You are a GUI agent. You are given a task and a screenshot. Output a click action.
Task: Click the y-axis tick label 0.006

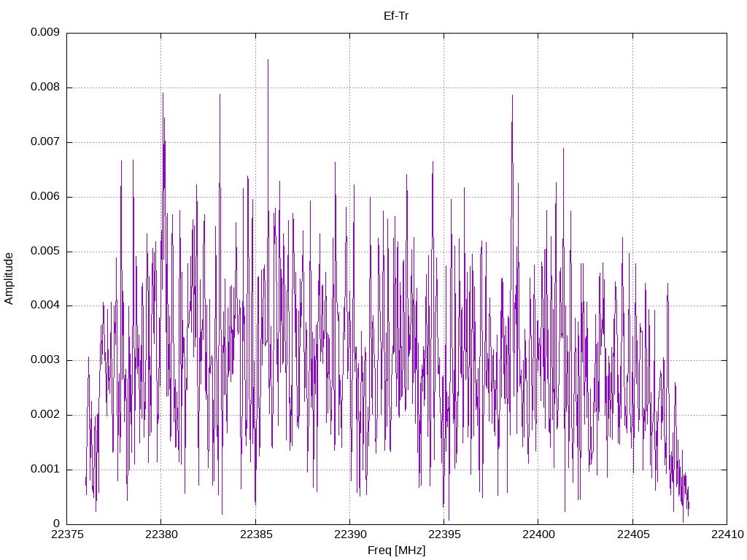tap(45, 197)
